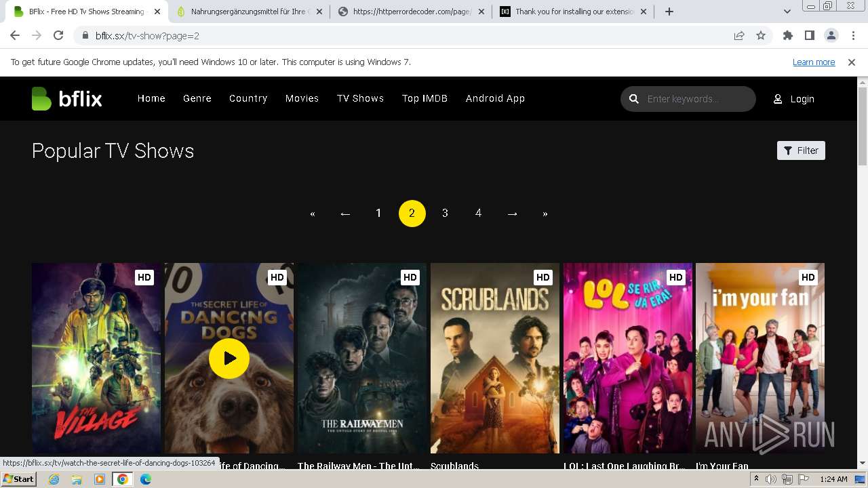Open a new browser tab

[669, 12]
